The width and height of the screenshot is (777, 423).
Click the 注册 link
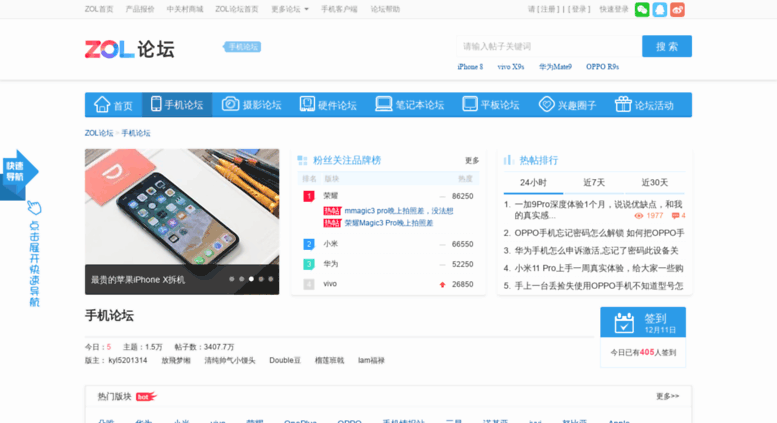[549, 9]
